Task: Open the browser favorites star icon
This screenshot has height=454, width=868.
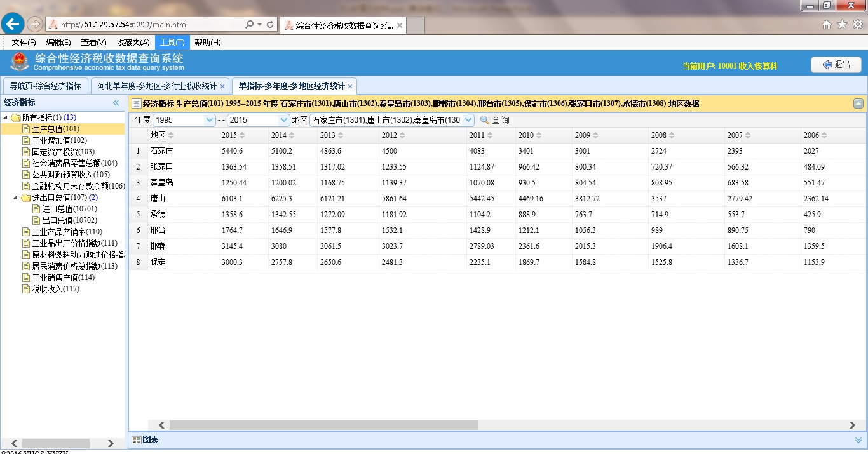Action: click(x=842, y=25)
